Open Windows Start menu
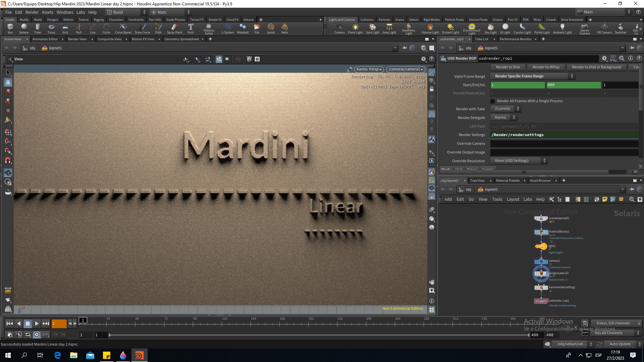 8,355
